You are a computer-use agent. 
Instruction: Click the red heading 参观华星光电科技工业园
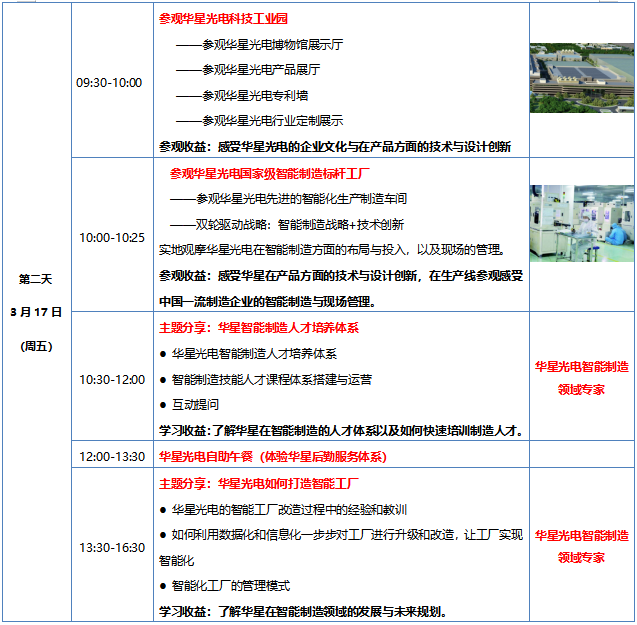[x=222, y=18]
